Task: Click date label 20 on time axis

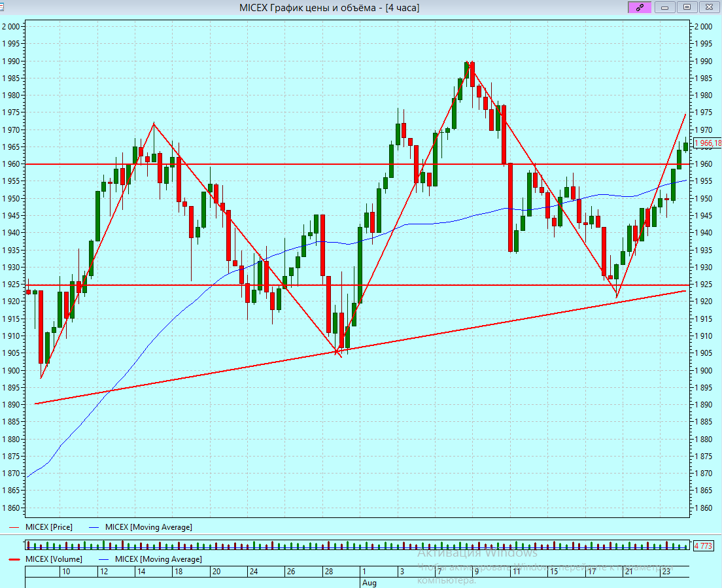Action: pyautogui.click(x=216, y=572)
